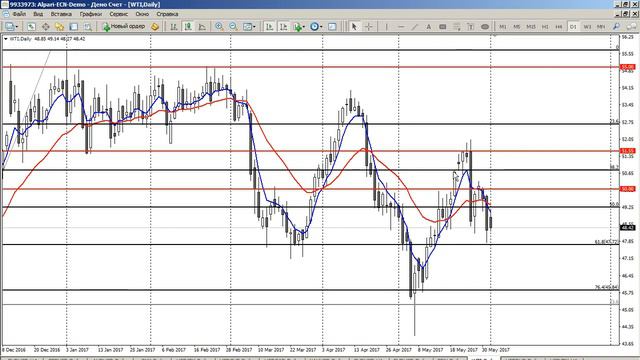Screen dimensions: 640x360
Task: Toggle the Navigator panel star-folder icon
Action: 60,27
